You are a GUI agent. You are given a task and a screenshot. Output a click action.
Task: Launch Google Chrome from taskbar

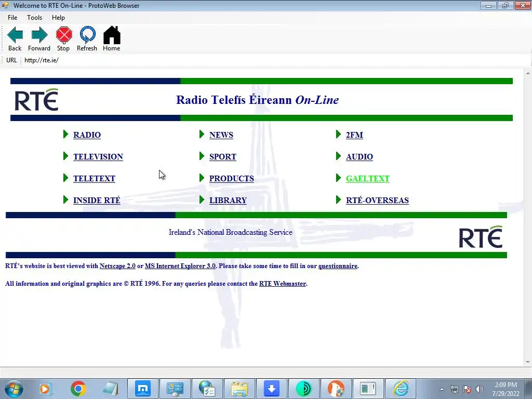(78, 389)
